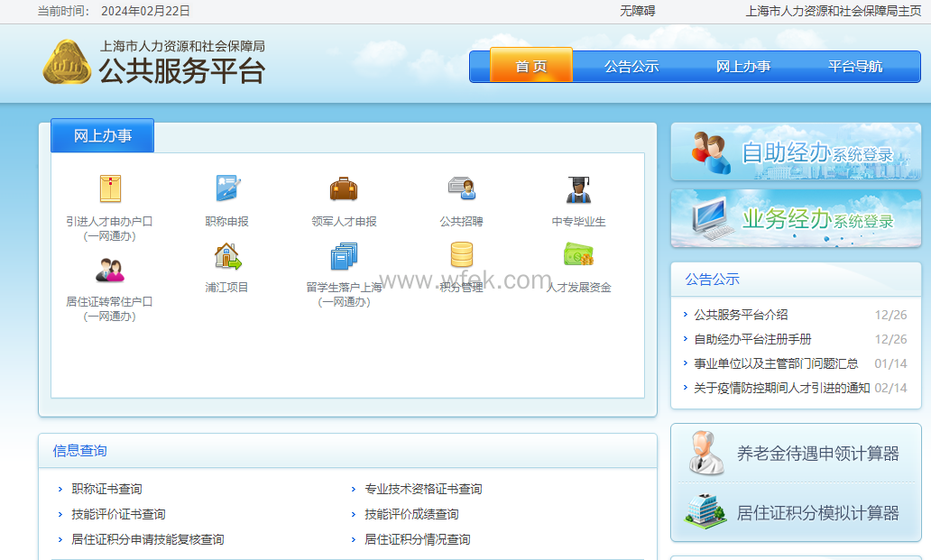Open 职称证书查询 link
Screen dimensions: 931x560
[x=106, y=489]
